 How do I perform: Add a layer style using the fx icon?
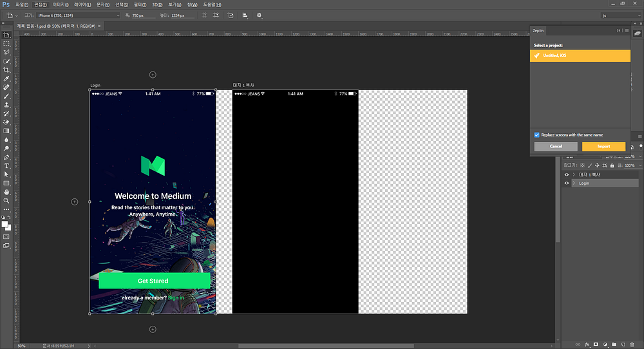click(x=587, y=344)
